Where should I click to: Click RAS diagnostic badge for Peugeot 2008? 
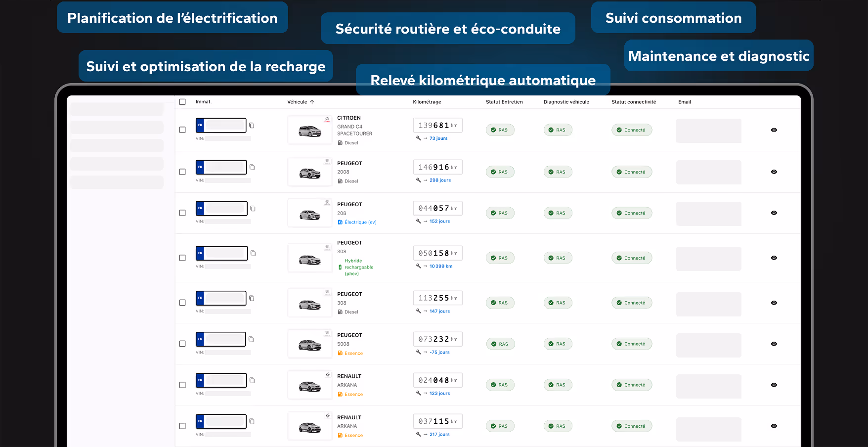tap(558, 172)
